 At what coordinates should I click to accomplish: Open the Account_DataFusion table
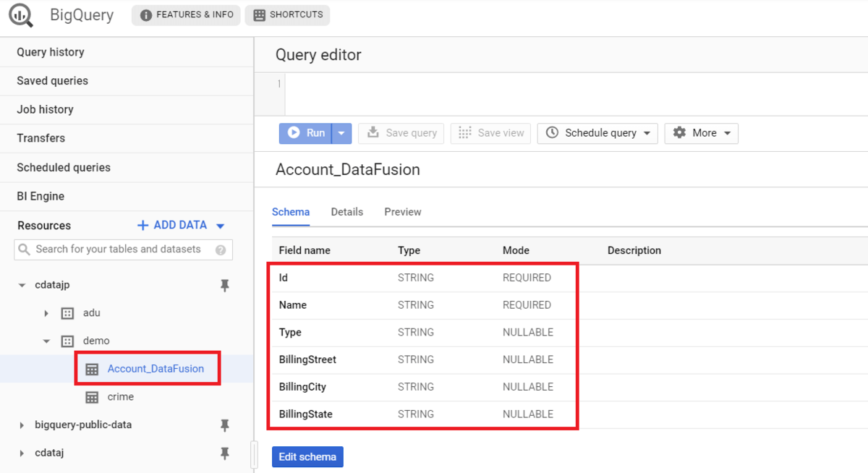point(155,369)
